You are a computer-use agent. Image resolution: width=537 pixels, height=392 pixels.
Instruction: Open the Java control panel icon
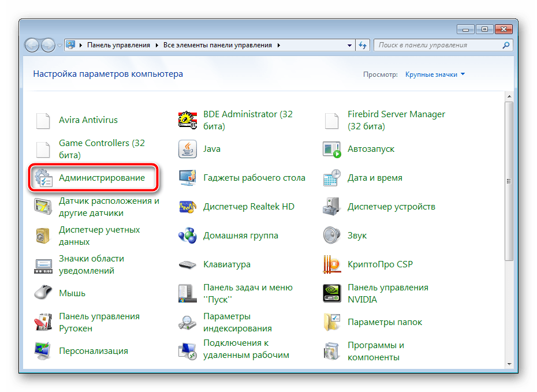[188, 149]
